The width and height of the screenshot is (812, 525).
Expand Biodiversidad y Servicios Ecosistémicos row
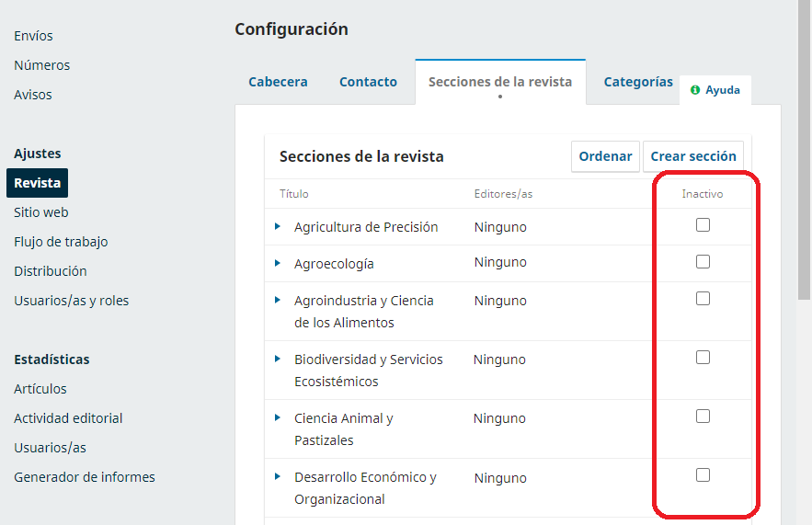(277, 359)
